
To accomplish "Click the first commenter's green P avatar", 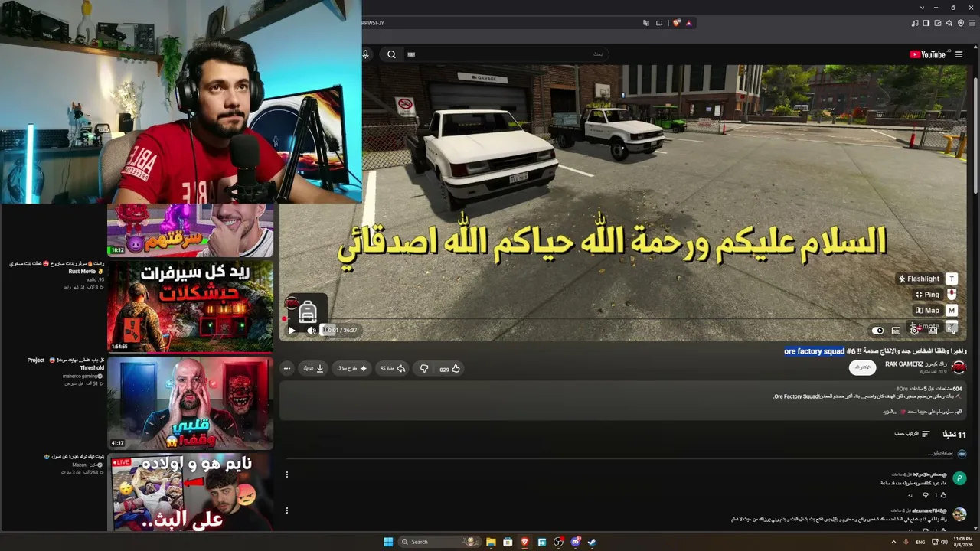I will [x=959, y=479].
